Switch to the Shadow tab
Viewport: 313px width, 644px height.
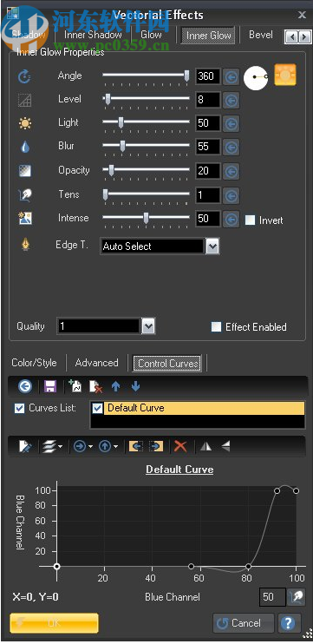pos(29,35)
